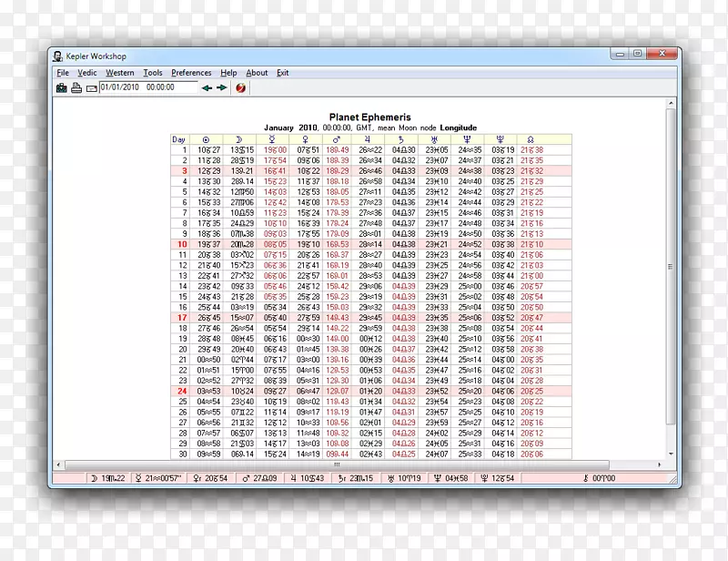Click the date and time input field

(x=147, y=88)
